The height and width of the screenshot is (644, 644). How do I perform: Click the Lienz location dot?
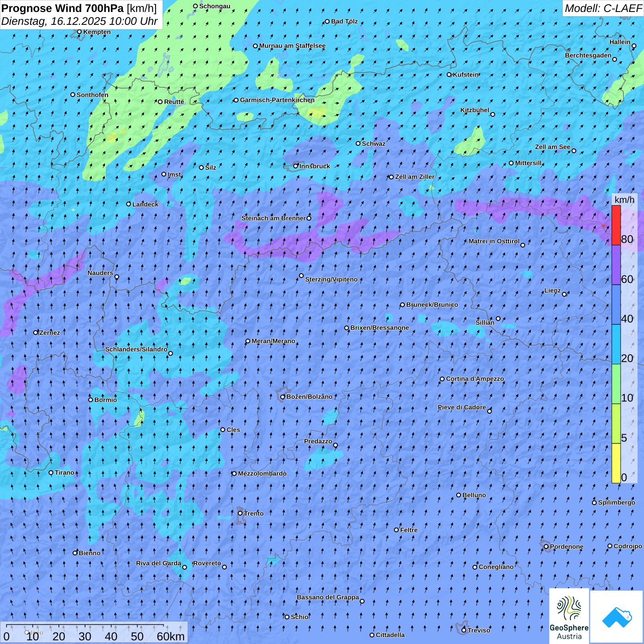(x=564, y=294)
